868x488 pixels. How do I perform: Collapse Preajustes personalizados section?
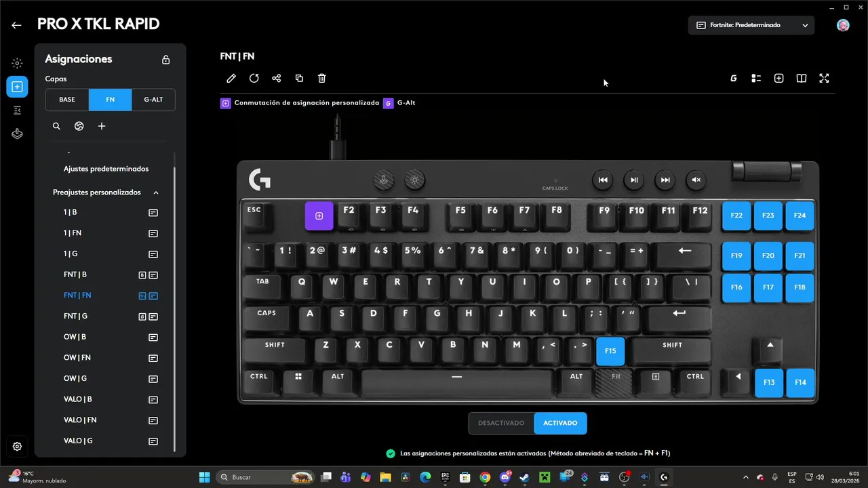coord(156,192)
